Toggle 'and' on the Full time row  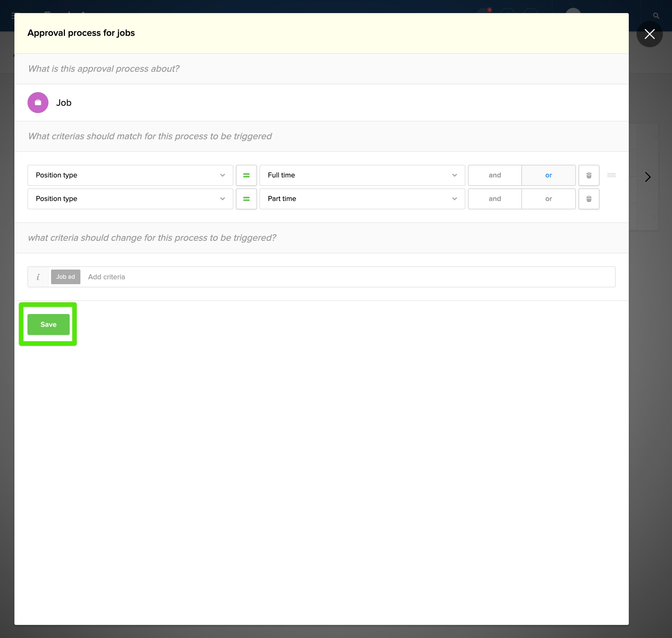[x=494, y=175]
